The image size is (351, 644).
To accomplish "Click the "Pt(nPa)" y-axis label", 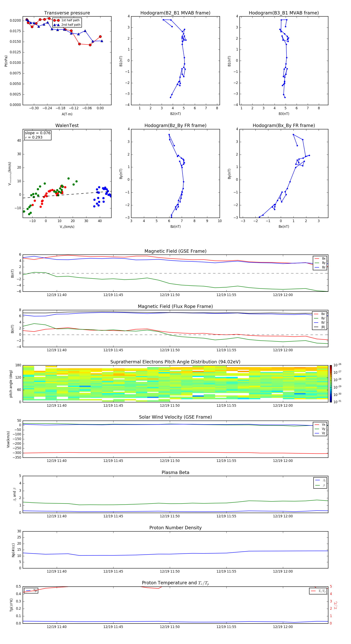I will click(x=6, y=61).
